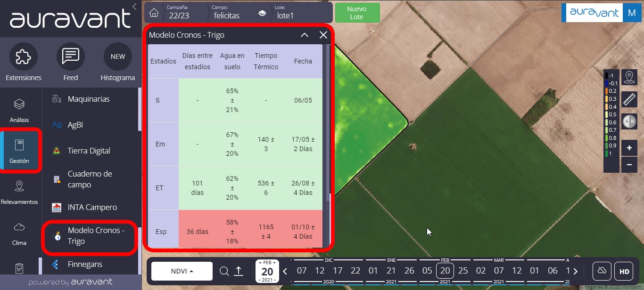644x290 pixels.
Task: Open the Relevamientos section
Action: [x=19, y=192]
